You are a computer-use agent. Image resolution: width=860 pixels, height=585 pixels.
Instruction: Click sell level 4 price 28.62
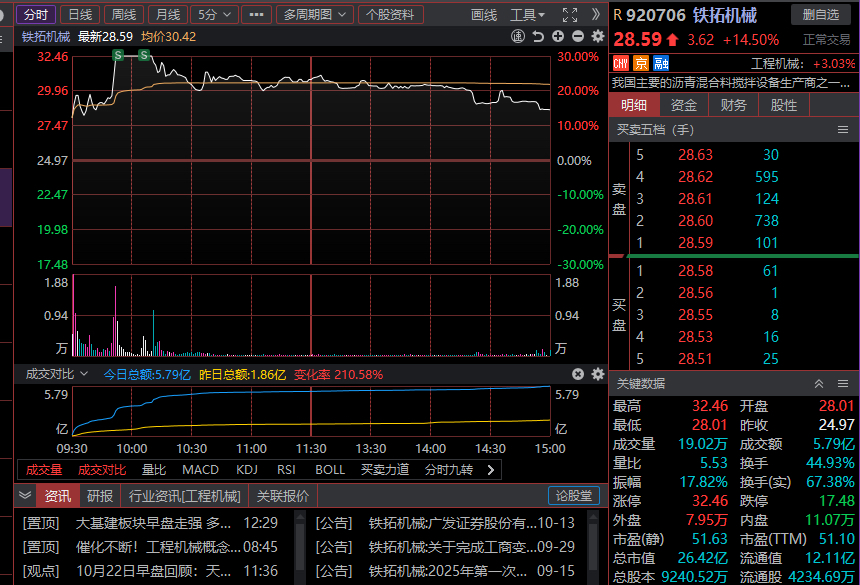pyautogui.click(x=695, y=177)
